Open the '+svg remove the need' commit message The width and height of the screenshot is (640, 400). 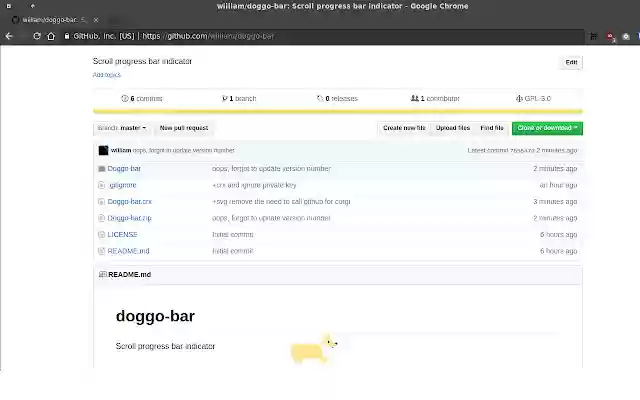point(281,202)
